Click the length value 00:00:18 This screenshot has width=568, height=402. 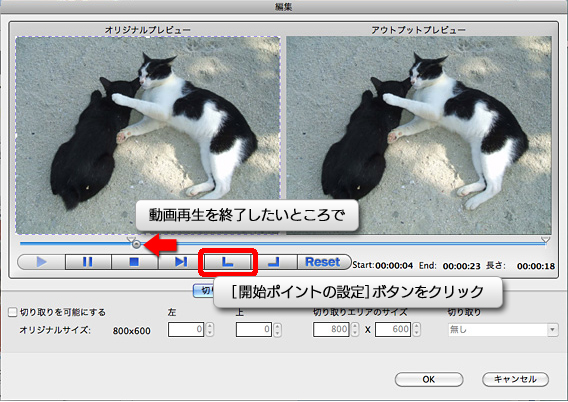coord(536,266)
